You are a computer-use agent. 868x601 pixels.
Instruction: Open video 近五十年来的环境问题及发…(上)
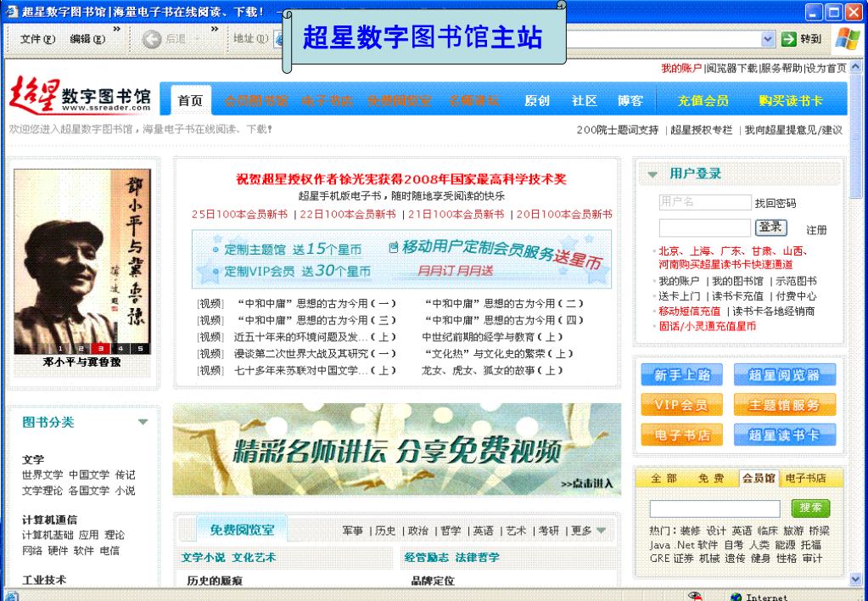[315, 337]
